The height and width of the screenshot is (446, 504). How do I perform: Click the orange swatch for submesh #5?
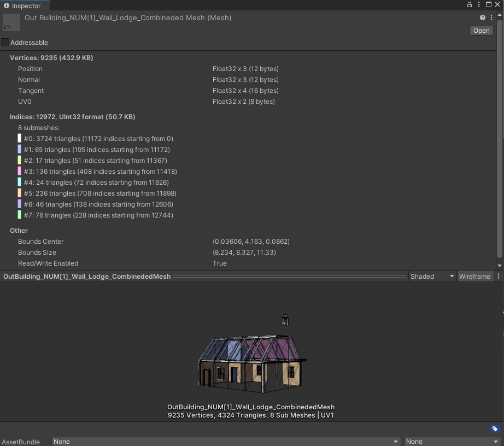pos(19,193)
